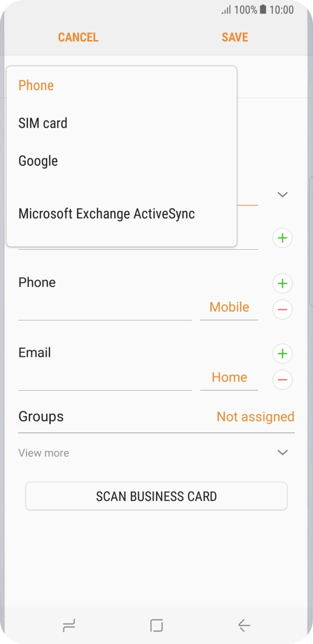Image resolution: width=313 pixels, height=644 pixels.
Task: Open the Mobile phone type dropdown
Action: click(229, 308)
